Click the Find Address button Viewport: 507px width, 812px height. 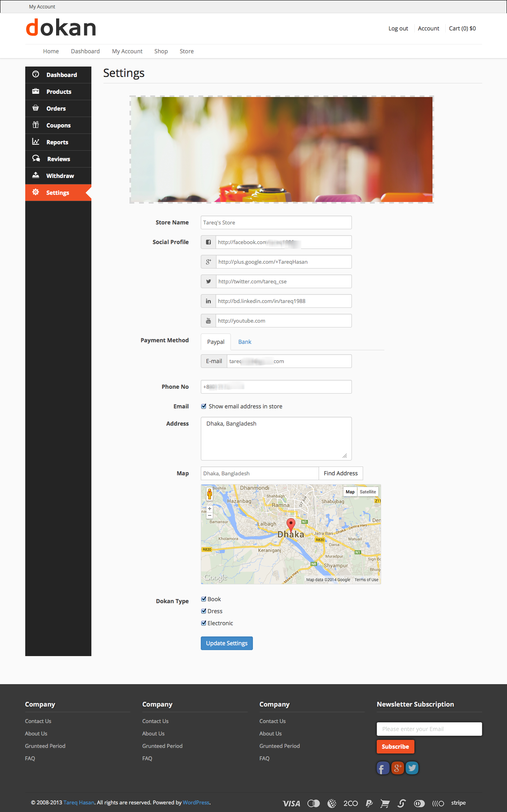coord(341,473)
